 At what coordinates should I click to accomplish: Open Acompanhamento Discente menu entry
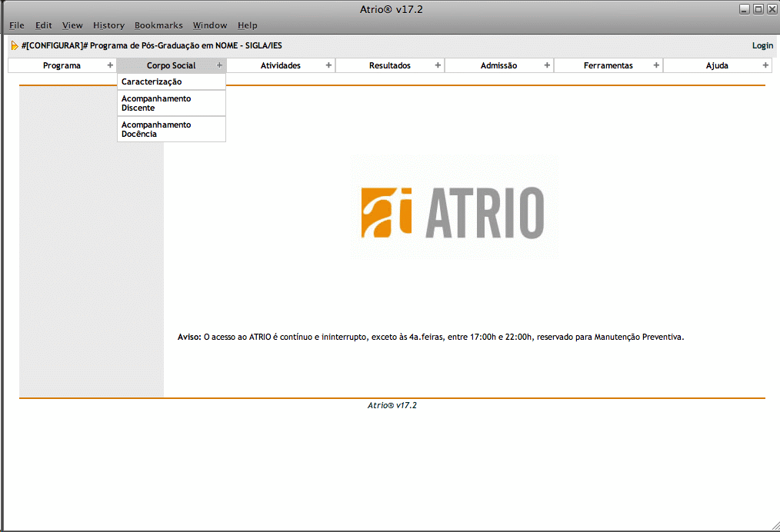click(x=156, y=103)
